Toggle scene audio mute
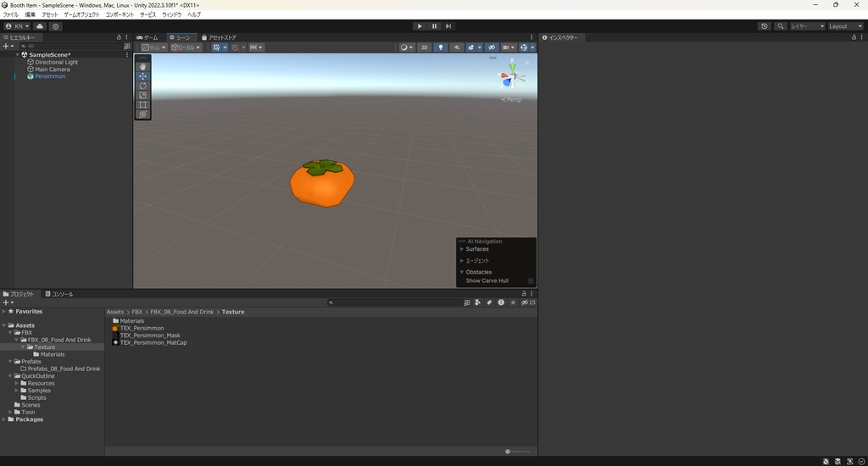The height and width of the screenshot is (466, 868). coord(457,47)
